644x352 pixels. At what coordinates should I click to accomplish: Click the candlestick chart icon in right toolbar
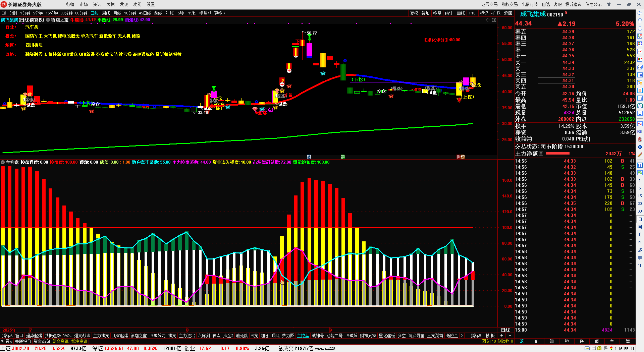pyautogui.click(x=640, y=59)
